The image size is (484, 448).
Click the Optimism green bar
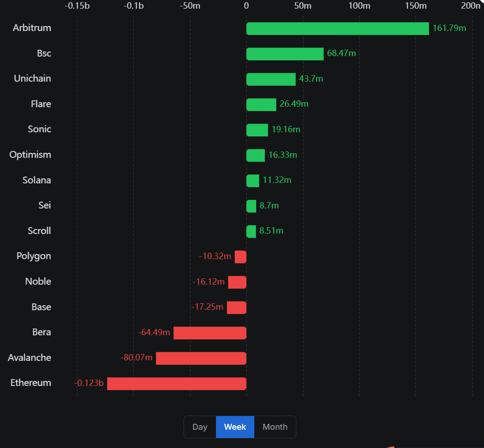pos(256,156)
